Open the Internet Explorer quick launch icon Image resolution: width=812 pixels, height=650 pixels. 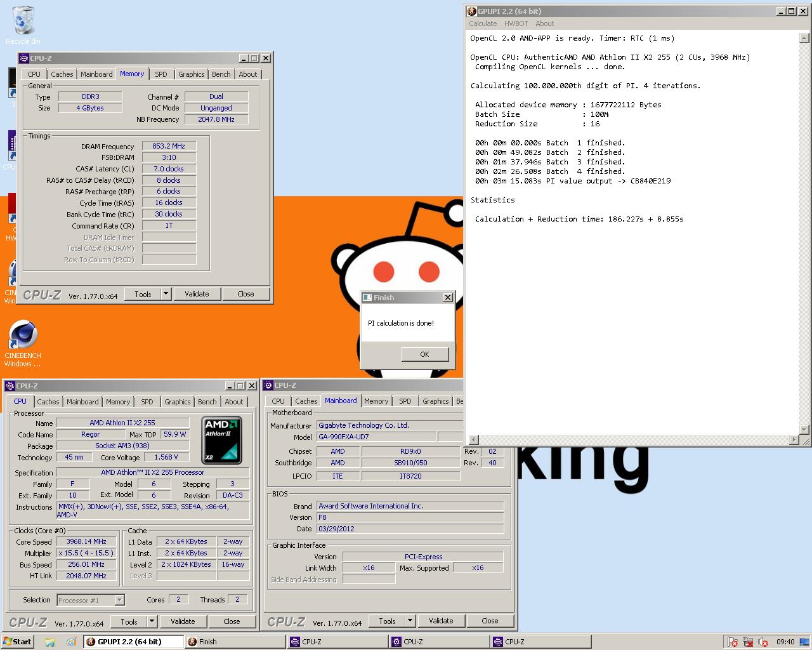[x=71, y=642]
